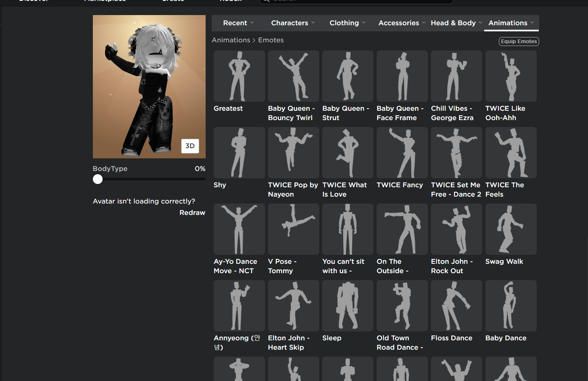The height and width of the screenshot is (381, 588).
Task: Click the avatar preview thumbnail
Action: click(149, 86)
